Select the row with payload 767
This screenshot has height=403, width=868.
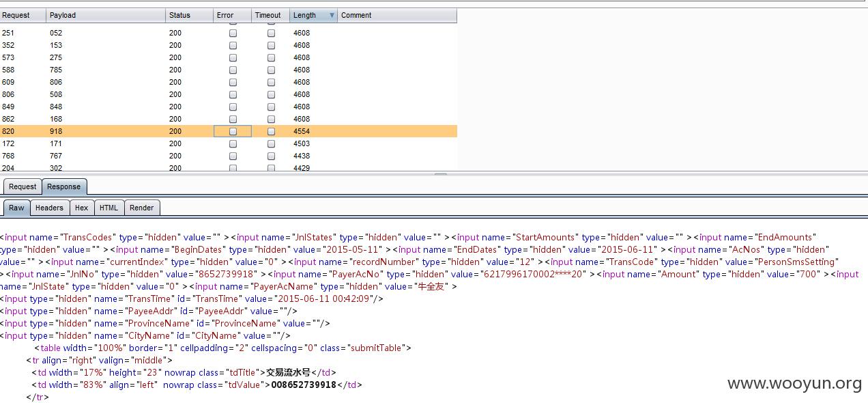coord(228,156)
